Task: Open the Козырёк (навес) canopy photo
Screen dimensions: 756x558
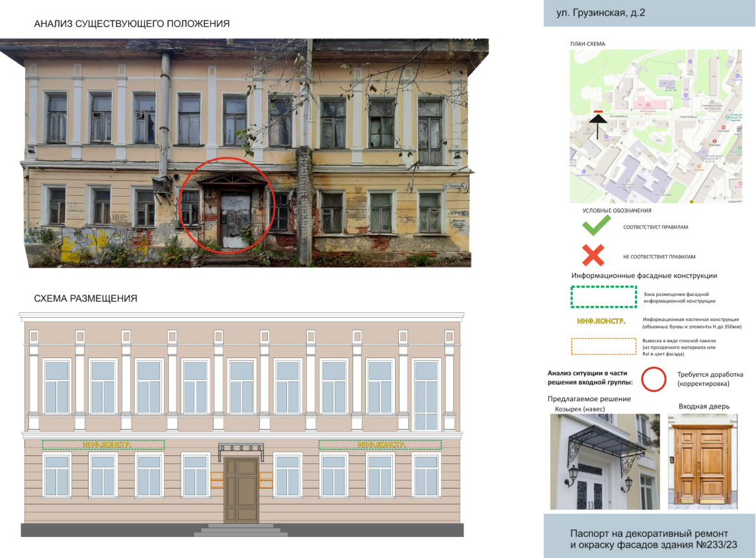Action: [603, 462]
